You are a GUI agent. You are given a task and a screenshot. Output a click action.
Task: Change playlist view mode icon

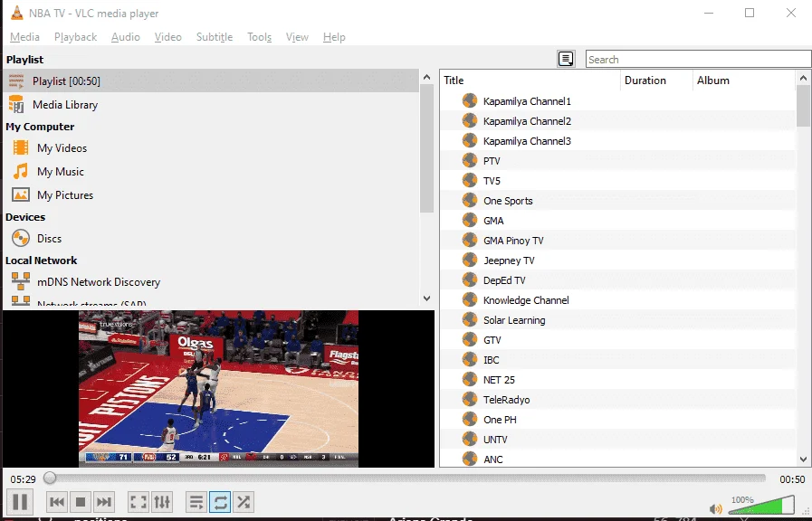(566, 59)
